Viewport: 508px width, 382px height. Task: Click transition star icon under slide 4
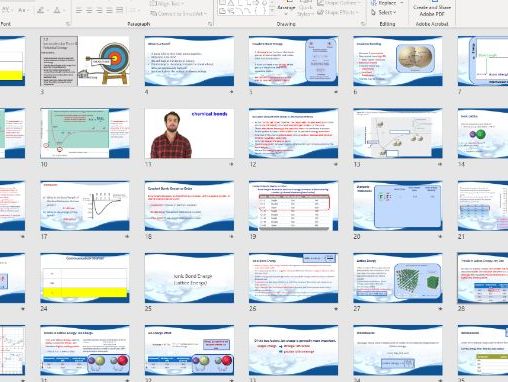(231, 92)
